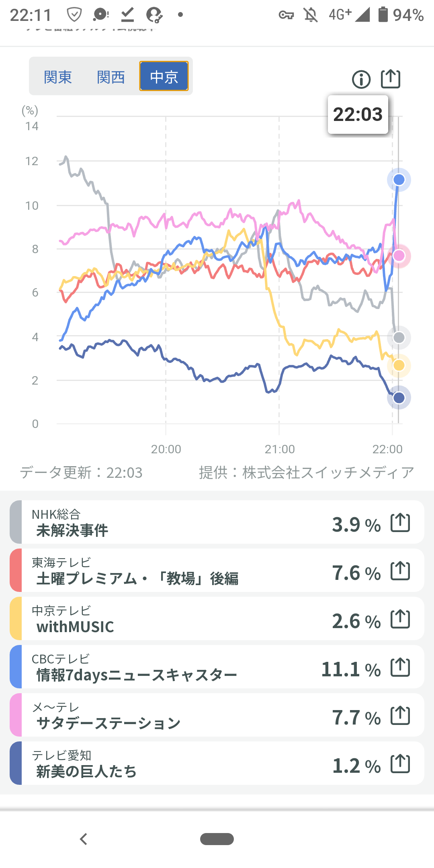Select the 中京 region tab

[164, 76]
